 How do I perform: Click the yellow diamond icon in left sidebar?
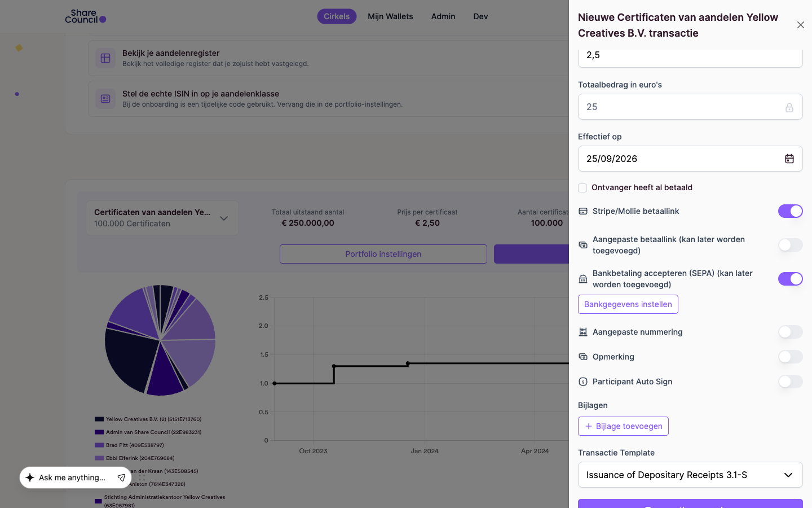tap(19, 48)
